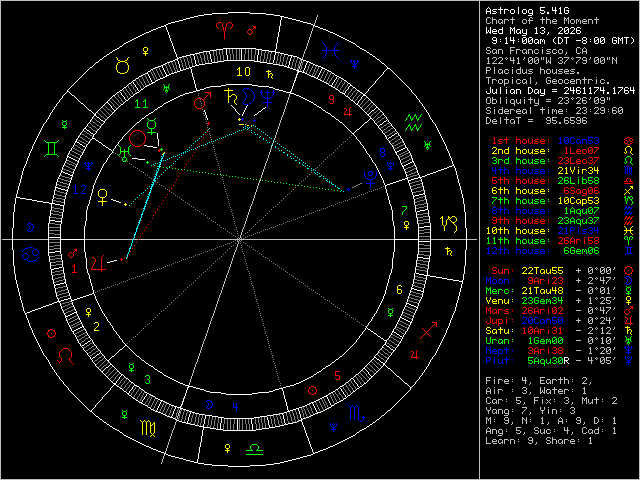Screen dimensions: 640x480
Task: Click the Sun position value '22Tau55'
Action: click(x=542, y=271)
